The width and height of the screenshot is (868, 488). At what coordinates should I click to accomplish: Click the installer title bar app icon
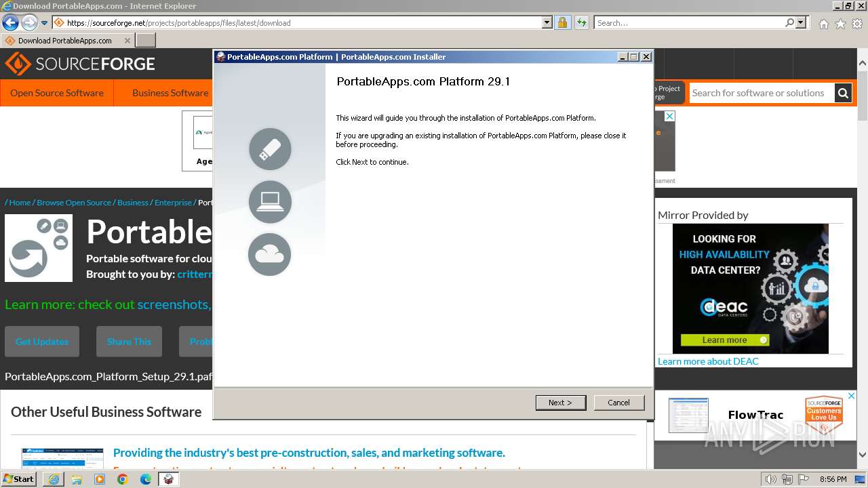tap(220, 57)
